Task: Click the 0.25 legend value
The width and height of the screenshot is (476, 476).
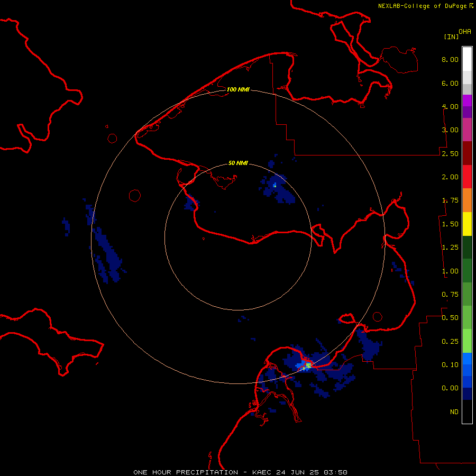Action: pos(450,342)
